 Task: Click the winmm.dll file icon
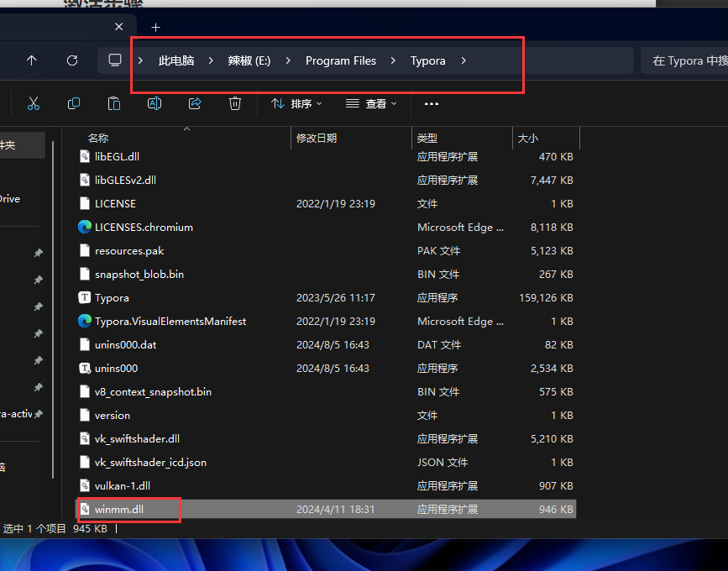85,509
